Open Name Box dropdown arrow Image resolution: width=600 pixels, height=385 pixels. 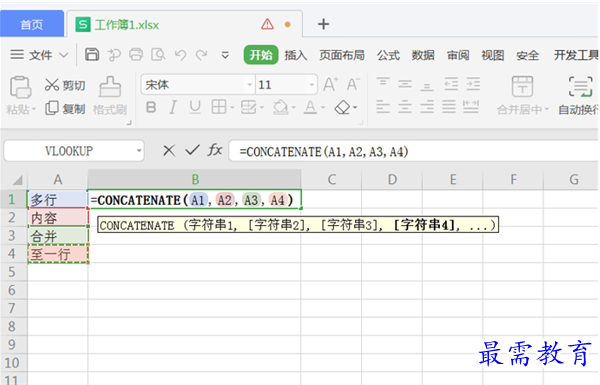pyautogui.click(x=139, y=151)
